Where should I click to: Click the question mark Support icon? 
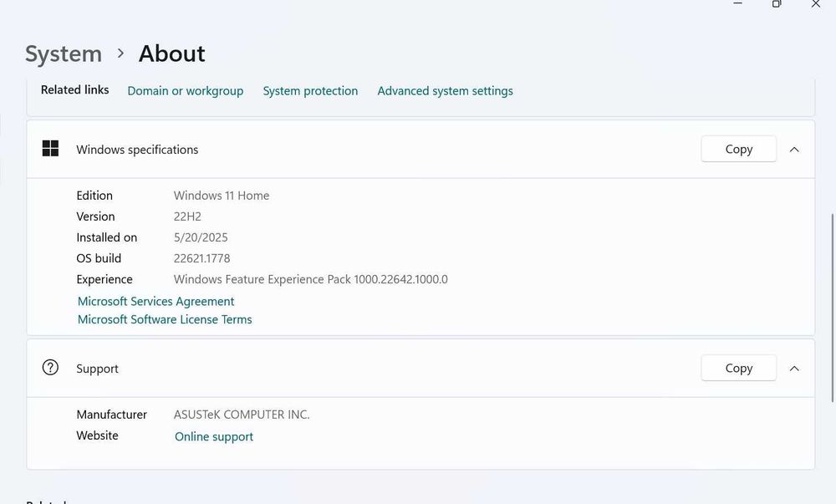click(50, 368)
